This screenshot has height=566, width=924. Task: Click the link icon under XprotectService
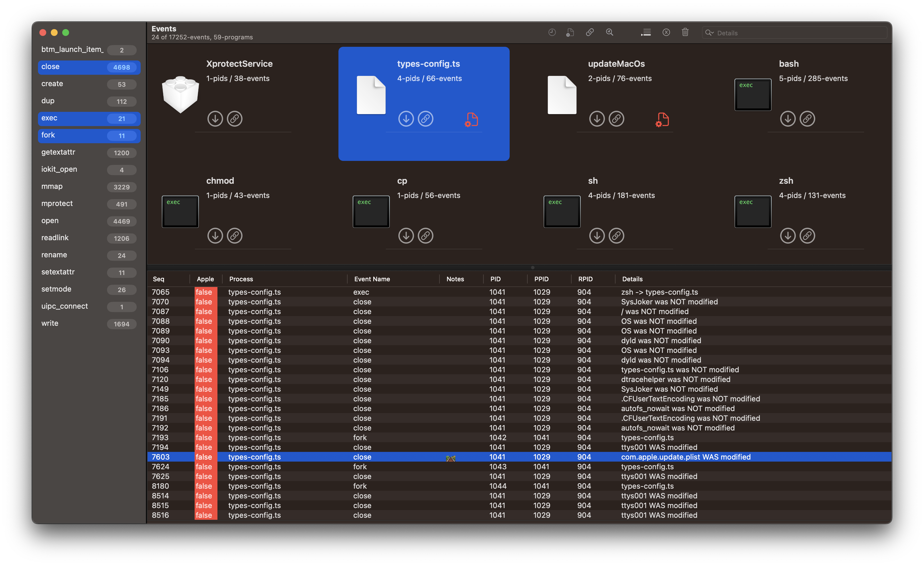[235, 119]
